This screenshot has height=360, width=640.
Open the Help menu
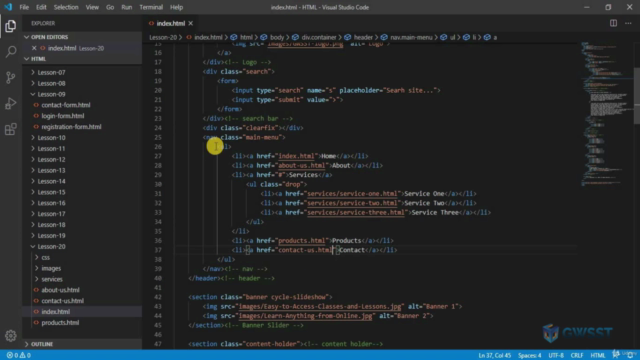tap(176, 7)
